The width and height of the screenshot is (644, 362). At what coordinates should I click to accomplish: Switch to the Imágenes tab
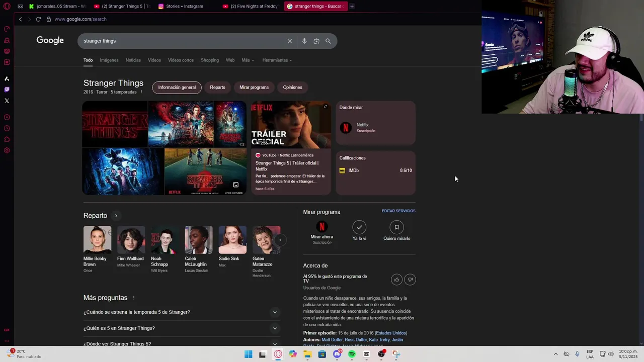point(109,60)
